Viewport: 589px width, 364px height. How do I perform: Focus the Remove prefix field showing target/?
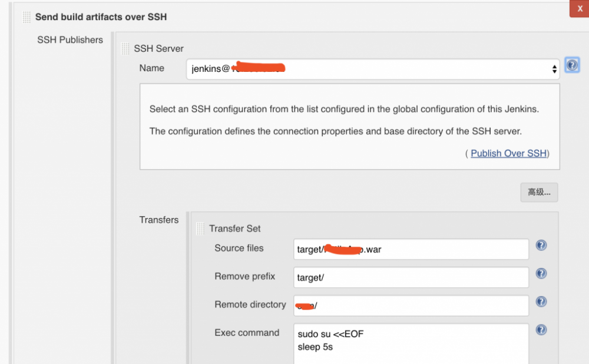coord(411,277)
